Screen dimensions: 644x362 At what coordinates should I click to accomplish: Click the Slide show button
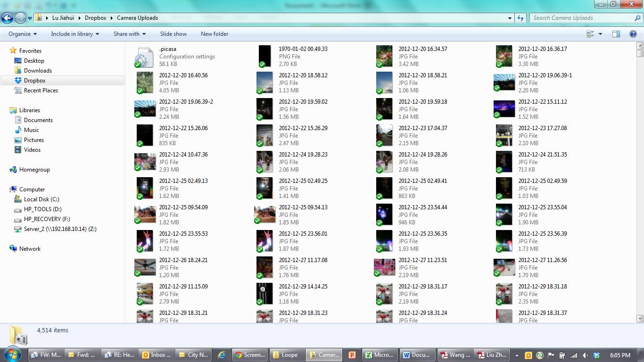[173, 34]
